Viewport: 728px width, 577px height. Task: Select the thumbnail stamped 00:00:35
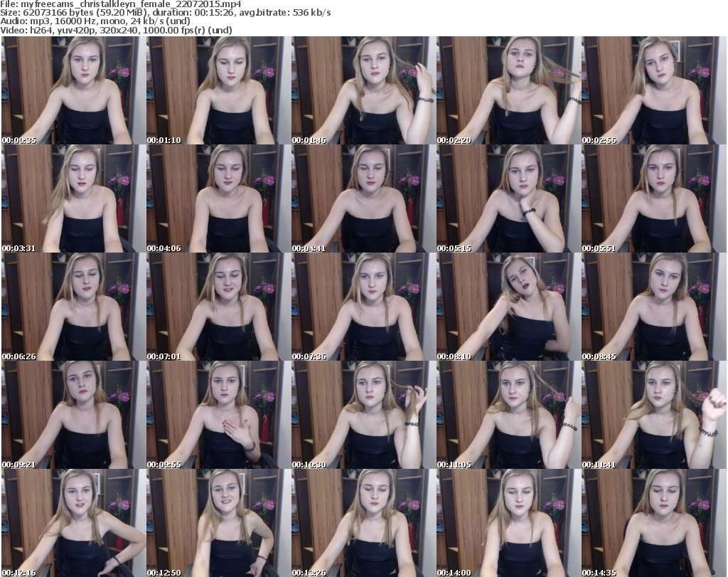click(73, 90)
